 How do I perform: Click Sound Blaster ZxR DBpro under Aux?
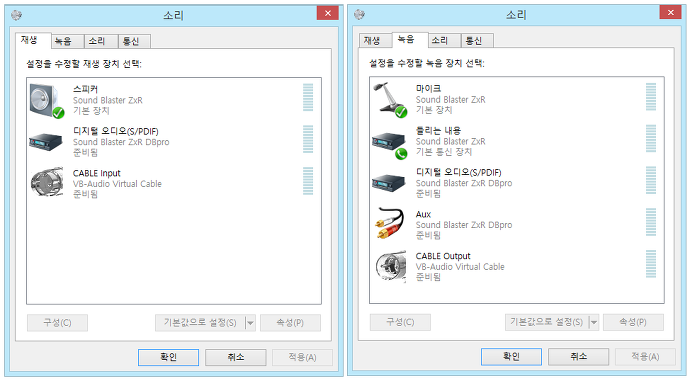coord(464,225)
